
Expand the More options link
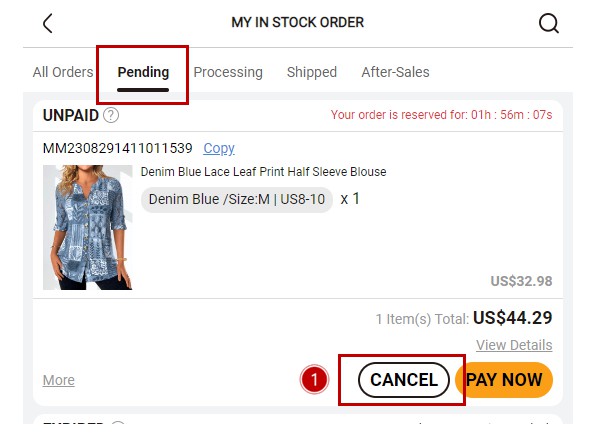(59, 380)
